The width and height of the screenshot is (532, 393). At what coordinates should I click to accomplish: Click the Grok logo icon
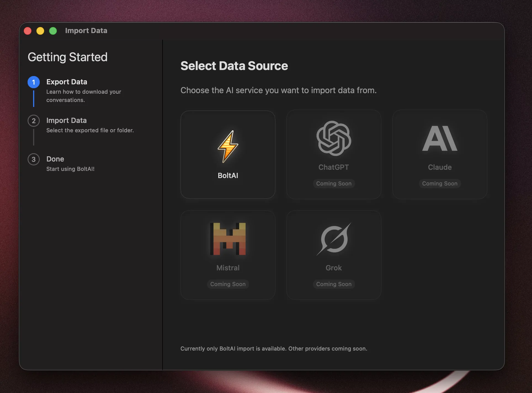(334, 239)
